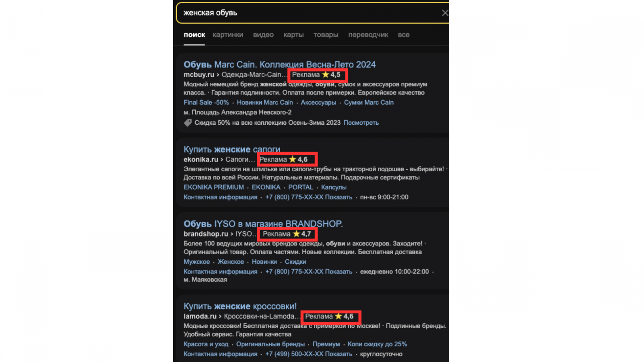Open the 'Скидки' sitelink
The height and width of the screenshot is (362, 644).
(295, 262)
